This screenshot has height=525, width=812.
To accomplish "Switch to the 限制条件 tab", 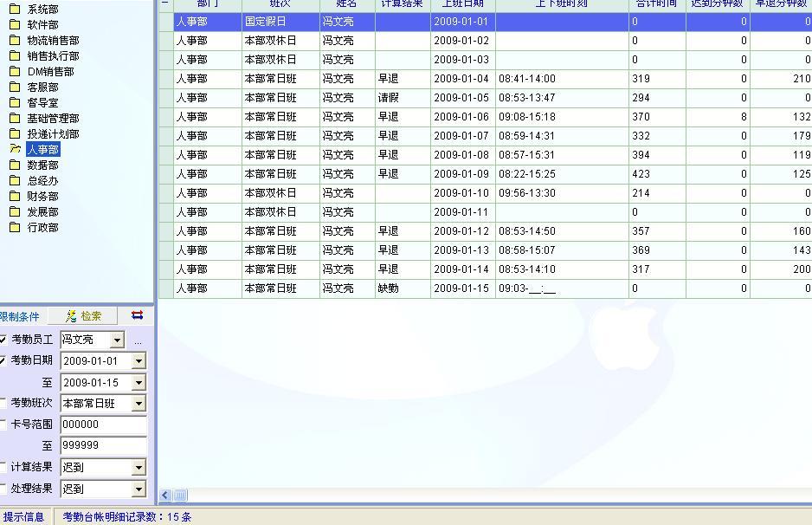I will 21,316.
